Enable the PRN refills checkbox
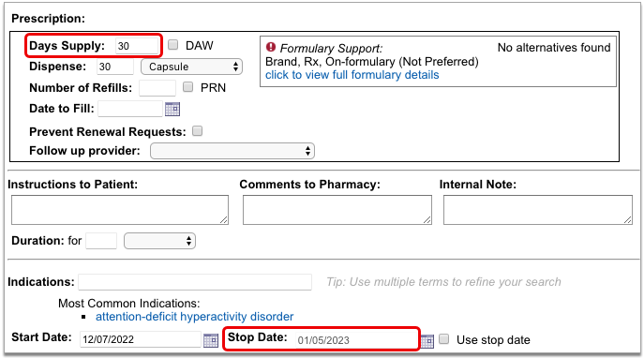The width and height of the screenshot is (644, 358). [x=187, y=87]
